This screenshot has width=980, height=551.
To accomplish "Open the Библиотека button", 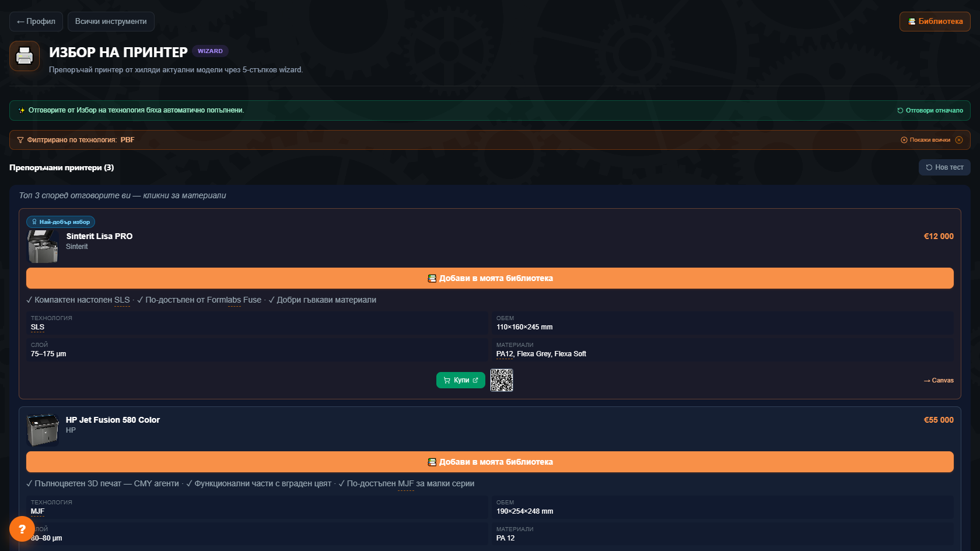I will pos(935,22).
